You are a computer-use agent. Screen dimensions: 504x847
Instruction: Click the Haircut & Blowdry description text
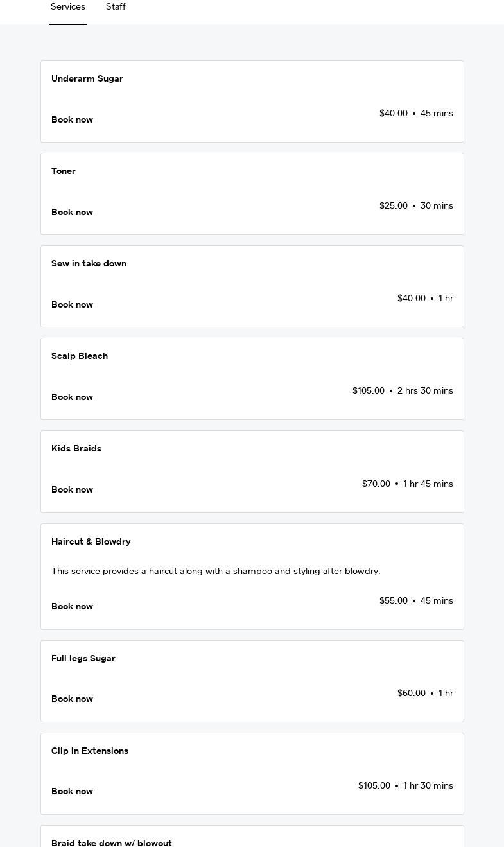pos(216,572)
